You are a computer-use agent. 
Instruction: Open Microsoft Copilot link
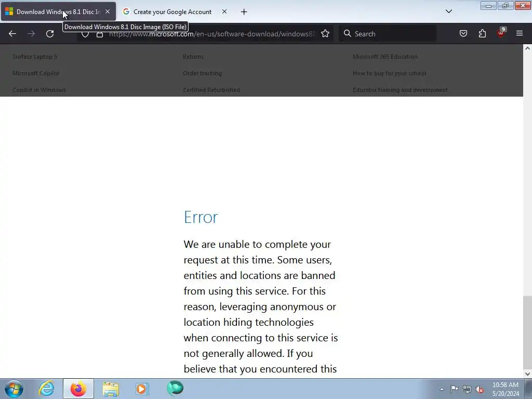coord(36,73)
